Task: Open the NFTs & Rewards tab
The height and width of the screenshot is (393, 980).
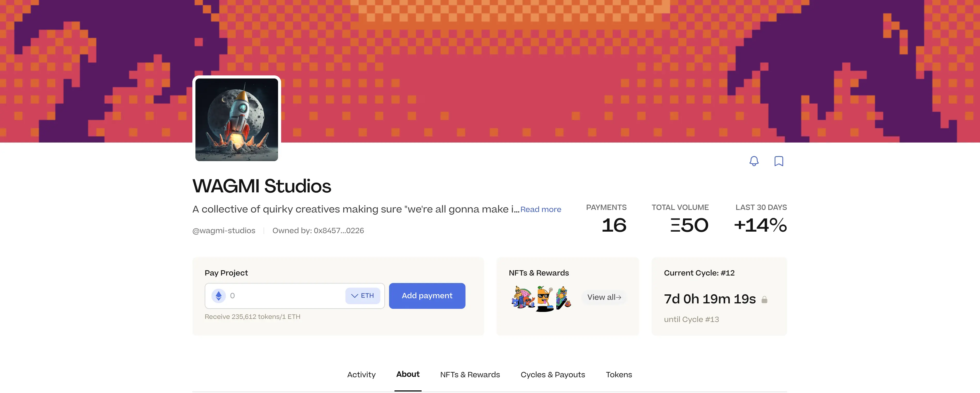Action: (470, 374)
